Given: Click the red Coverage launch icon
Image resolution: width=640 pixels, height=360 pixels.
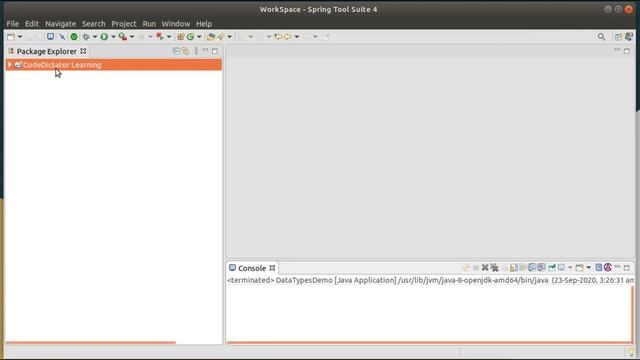Looking at the screenshot, I should 160,37.
